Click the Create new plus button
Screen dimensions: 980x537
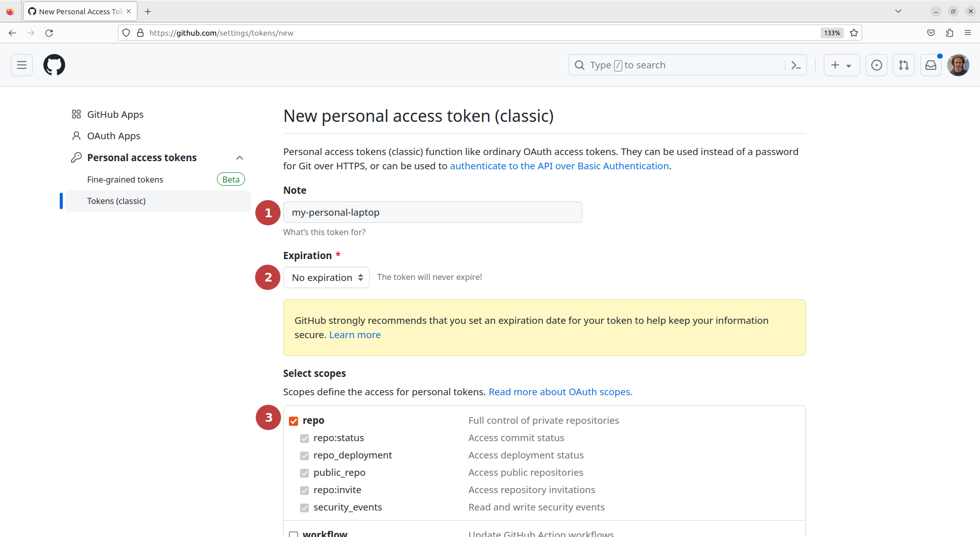(841, 65)
